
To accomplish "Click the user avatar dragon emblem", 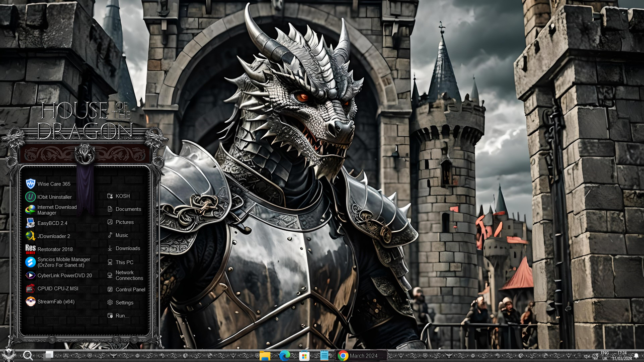I will (85, 154).
